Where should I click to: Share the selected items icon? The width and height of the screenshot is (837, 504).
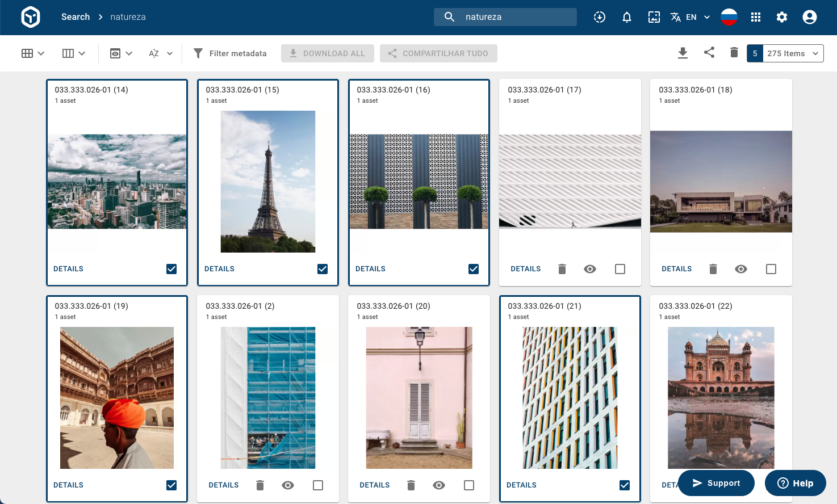pyautogui.click(x=709, y=52)
